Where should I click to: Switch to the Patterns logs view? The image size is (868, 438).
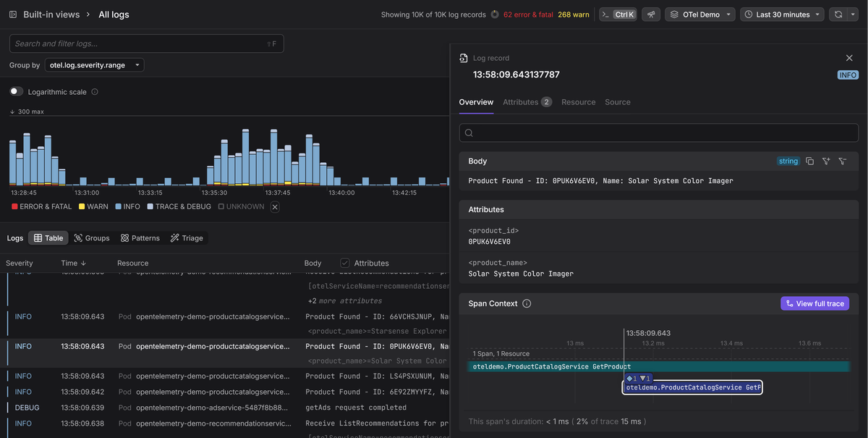tap(140, 238)
